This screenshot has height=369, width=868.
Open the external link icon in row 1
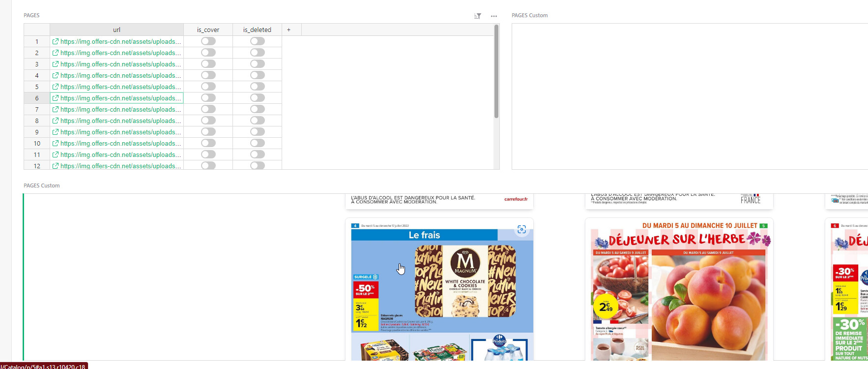point(56,42)
